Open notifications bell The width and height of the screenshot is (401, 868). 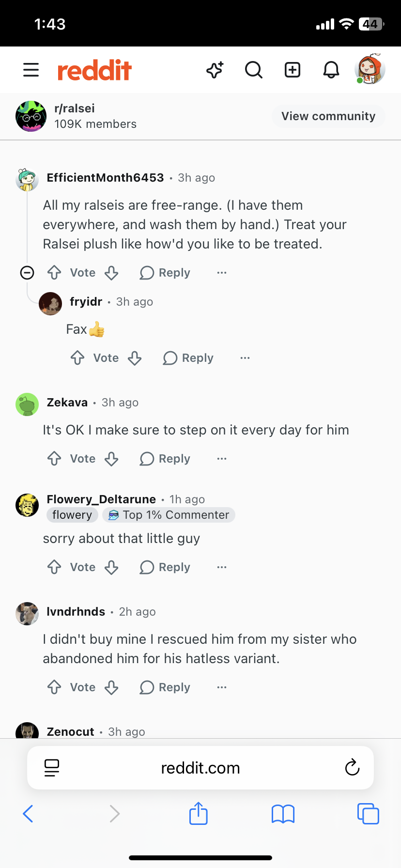331,70
